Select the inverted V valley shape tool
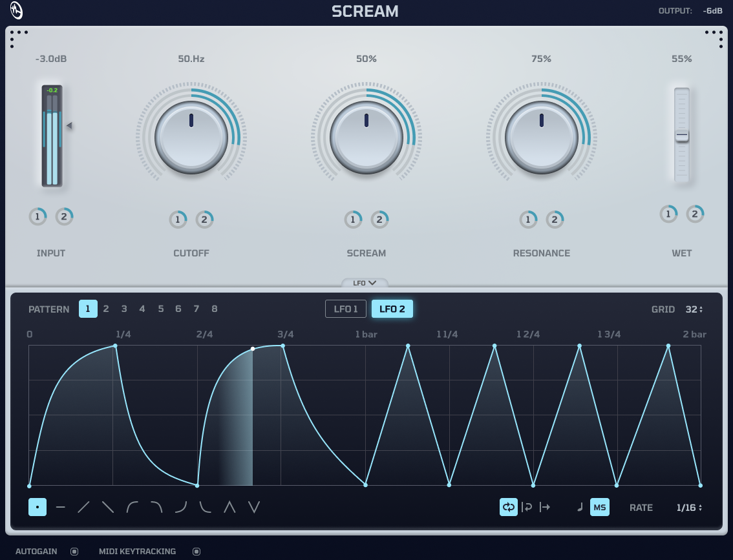Image resolution: width=733 pixels, height=560 pixels. point(254,508)
